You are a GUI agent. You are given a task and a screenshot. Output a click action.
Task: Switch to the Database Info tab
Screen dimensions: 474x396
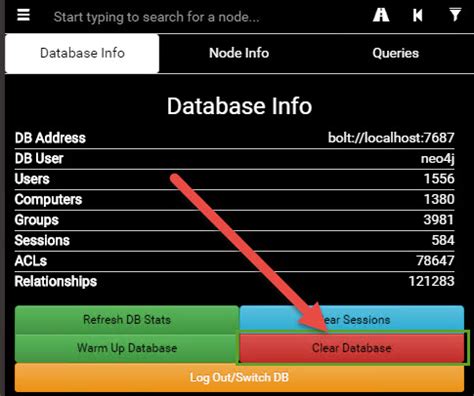point(82,53)
